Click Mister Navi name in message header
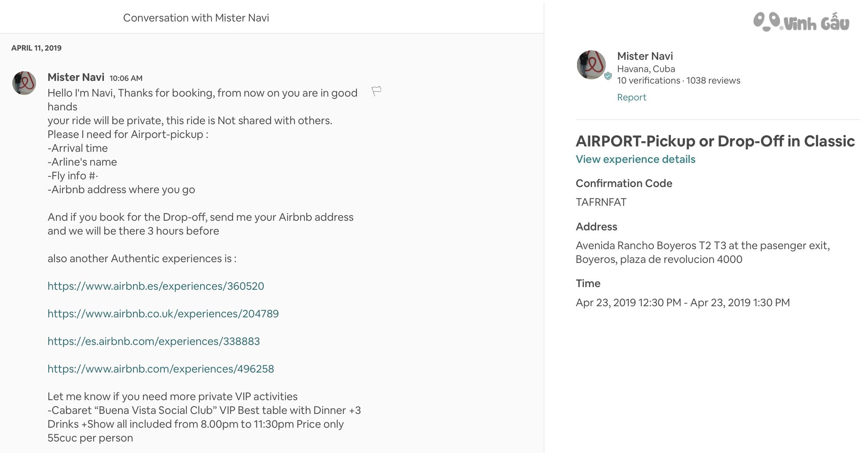 click(76, 77)
